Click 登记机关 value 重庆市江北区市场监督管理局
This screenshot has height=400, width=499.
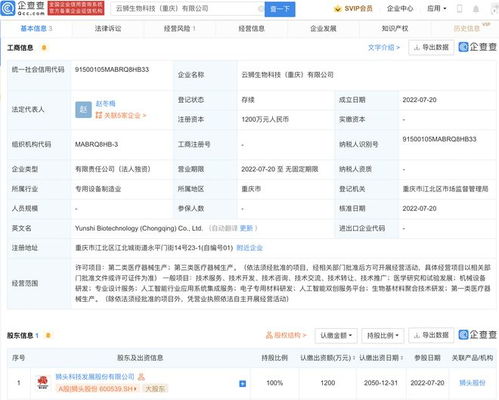tap(445, 189)
